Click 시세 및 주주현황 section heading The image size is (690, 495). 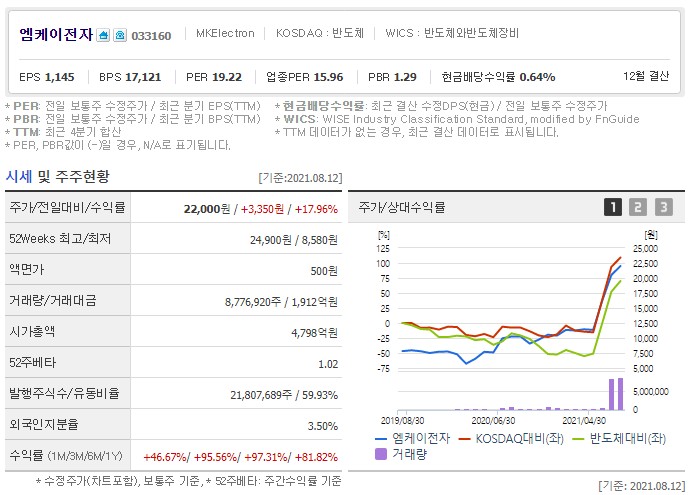click(x=58, y=176)
